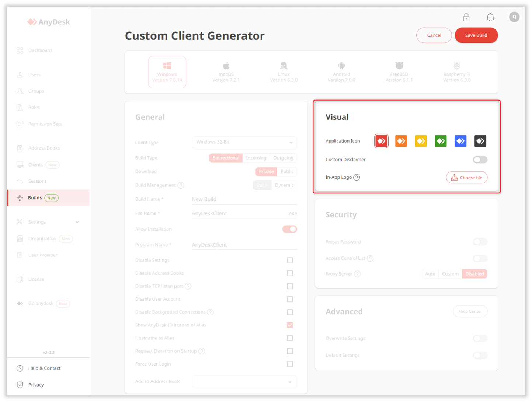Toggle Default Settings switch
This screenshot has width=532, height=402.
point(480,355)
